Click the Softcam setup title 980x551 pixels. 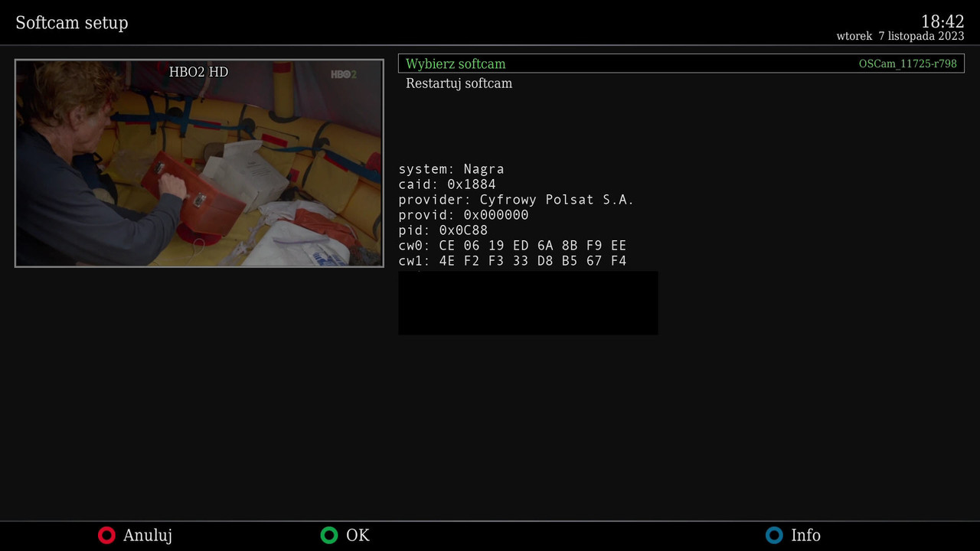point(72,23)
